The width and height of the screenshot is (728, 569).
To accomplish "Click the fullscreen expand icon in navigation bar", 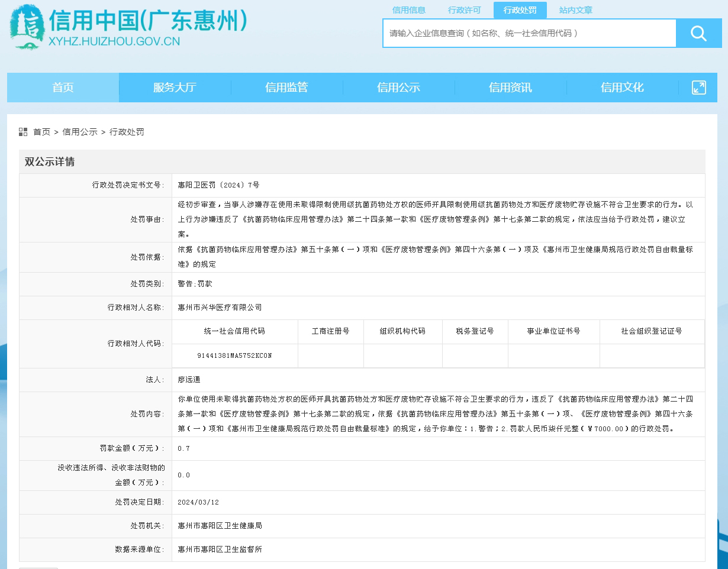I will (698, 87).
